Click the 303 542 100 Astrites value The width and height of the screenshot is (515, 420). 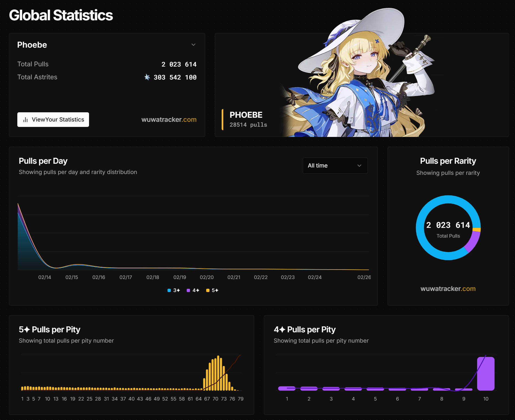click(x=175, y=77)
